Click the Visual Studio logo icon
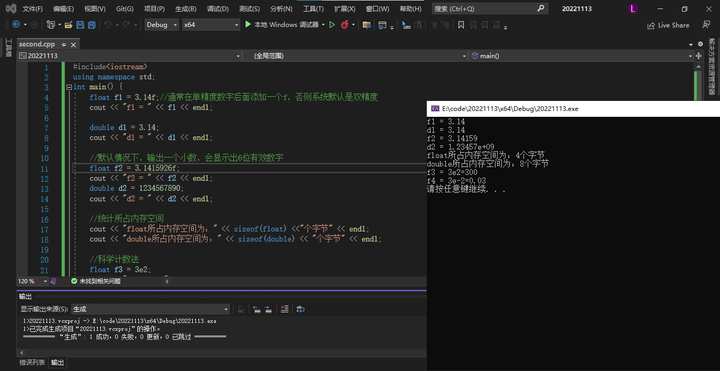The width and height of the screenshot is (720, 371). click(11, 8)
